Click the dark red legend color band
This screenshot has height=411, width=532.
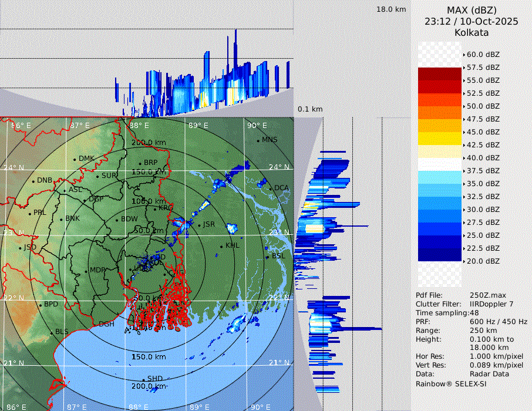coord(440,73)
